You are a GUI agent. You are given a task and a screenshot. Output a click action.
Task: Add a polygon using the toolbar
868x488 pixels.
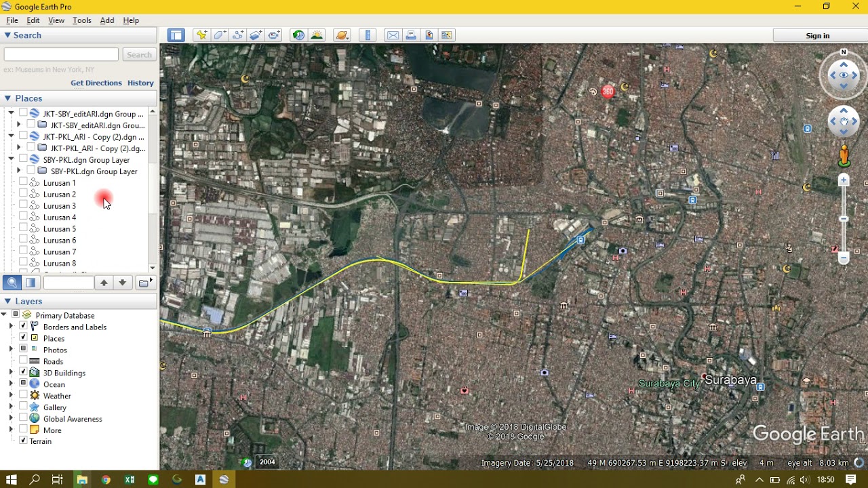(220, 35)
